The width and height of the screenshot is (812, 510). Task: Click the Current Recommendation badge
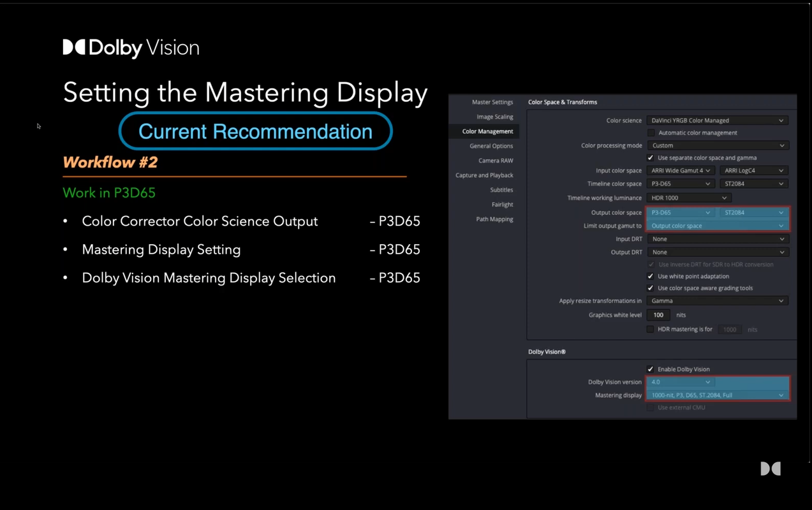255,131
